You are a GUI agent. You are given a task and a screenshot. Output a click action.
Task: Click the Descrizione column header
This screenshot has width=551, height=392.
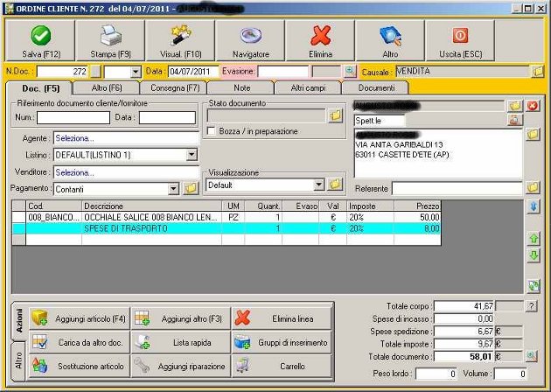click(152, 206)
